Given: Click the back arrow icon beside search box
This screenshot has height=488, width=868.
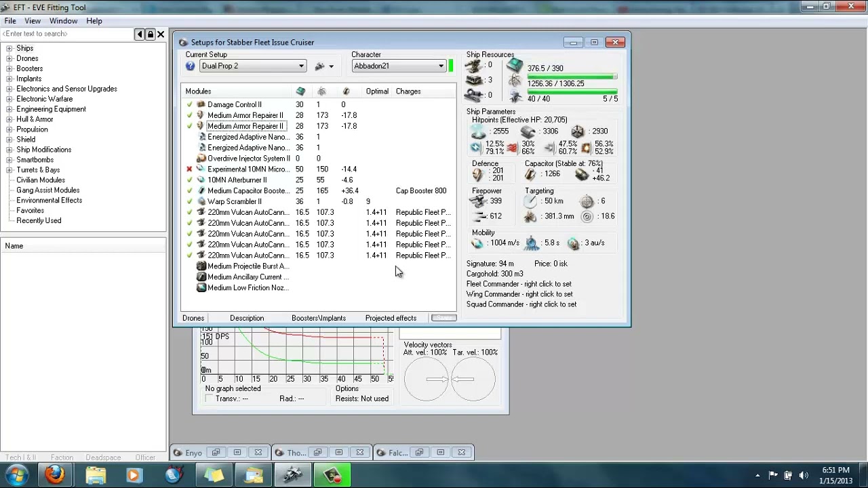Looking at the screenshot, I should tap(140, 34).
